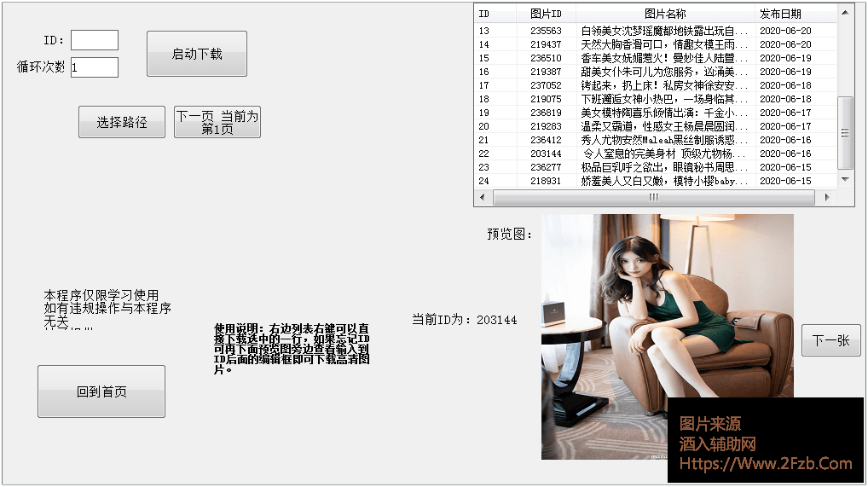This screenshot has width=868, height=487.
Task: Select row with image ID 236819
Action: tap(656, 113)
